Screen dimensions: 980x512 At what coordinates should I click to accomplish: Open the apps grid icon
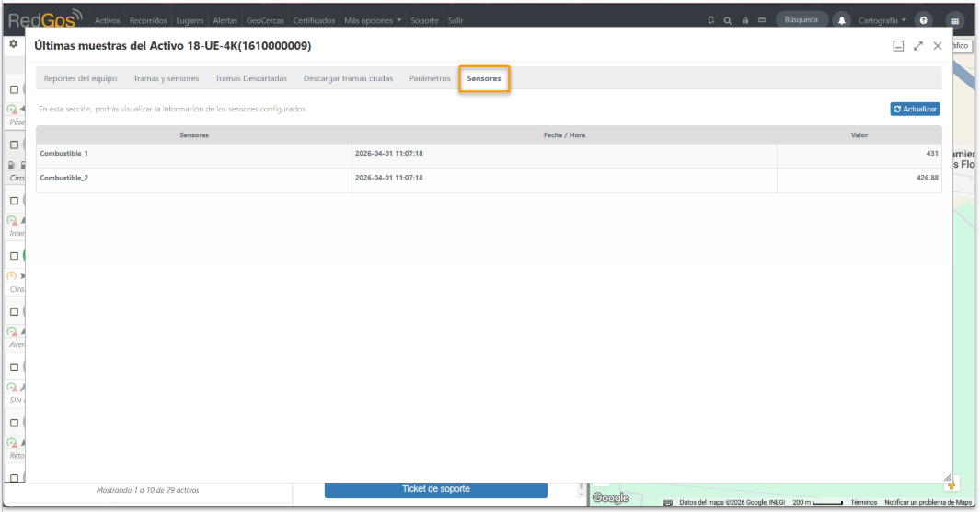point(954,20)
